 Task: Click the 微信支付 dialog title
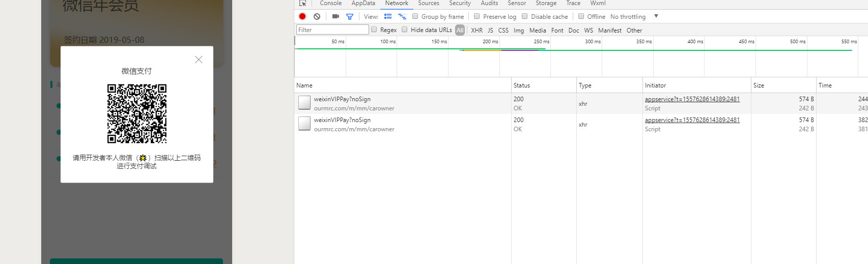(x=136, y=71)
